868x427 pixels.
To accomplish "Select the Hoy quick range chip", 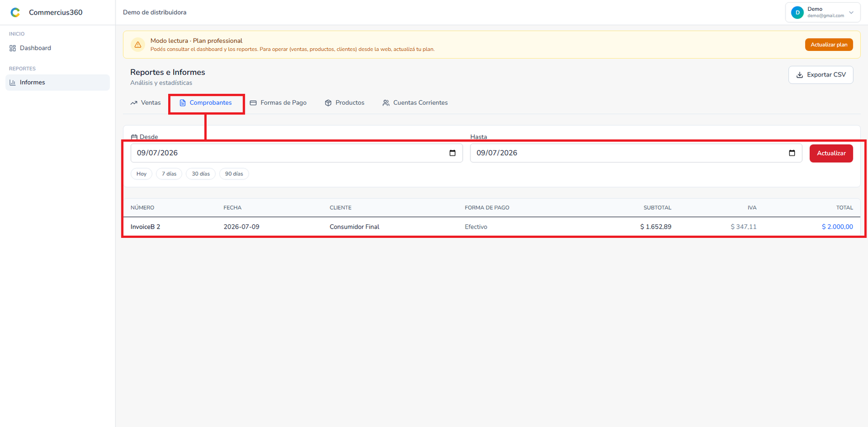I will coord(142,174).
